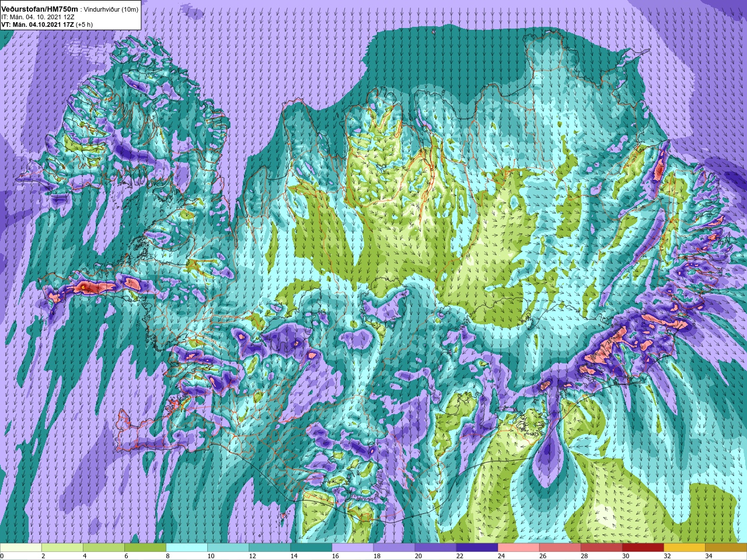Click the legend value 8
Image resolution: width=747 pixels, height=560 pixels.
coord(168,556)
